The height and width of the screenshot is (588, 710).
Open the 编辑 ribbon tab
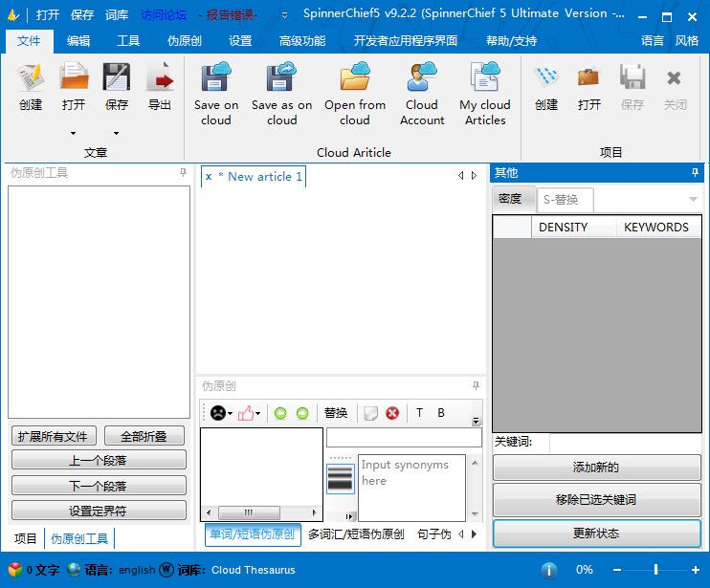click(x=78, y=41)
